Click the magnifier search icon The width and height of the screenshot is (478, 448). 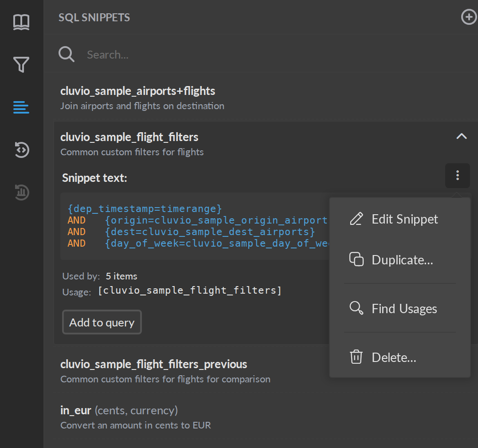[x=67, y=54]
